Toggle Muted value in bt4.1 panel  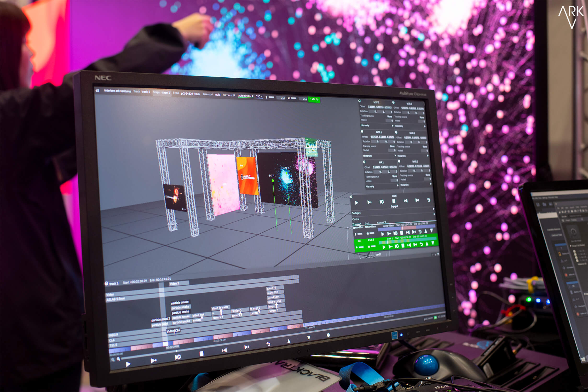(x=394, y=181)
